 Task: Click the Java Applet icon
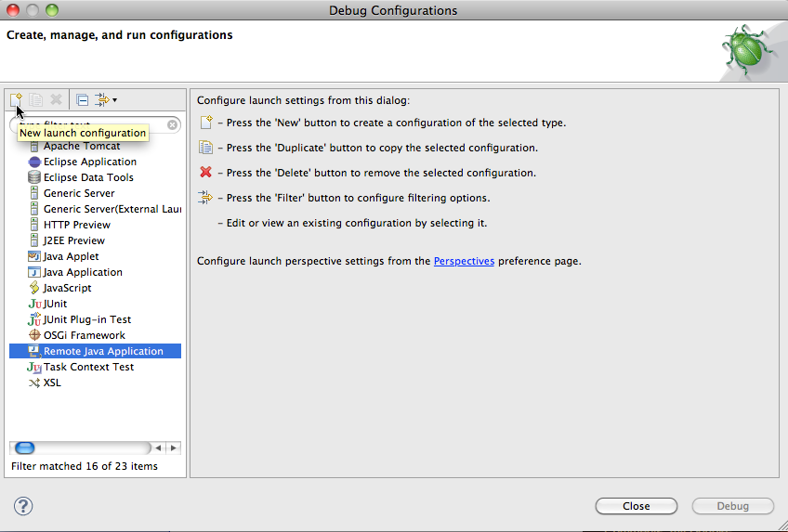(34, 256)
